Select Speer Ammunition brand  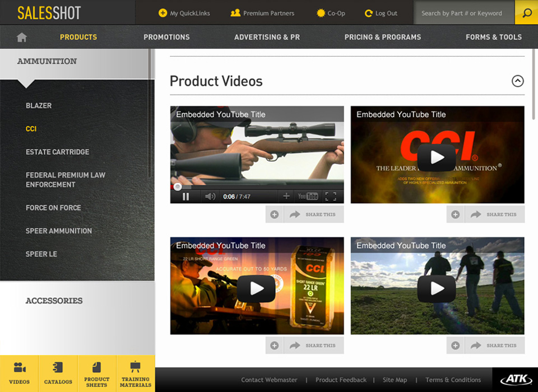point(59,231)
